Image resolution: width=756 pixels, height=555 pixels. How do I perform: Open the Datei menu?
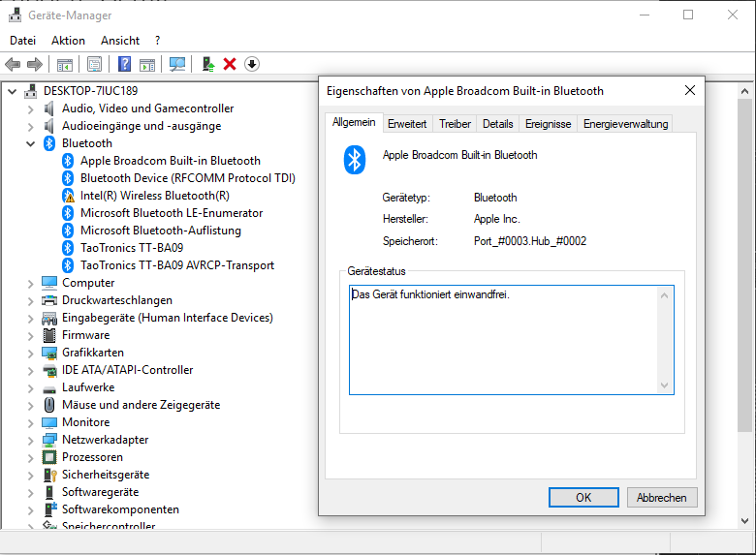22,41
